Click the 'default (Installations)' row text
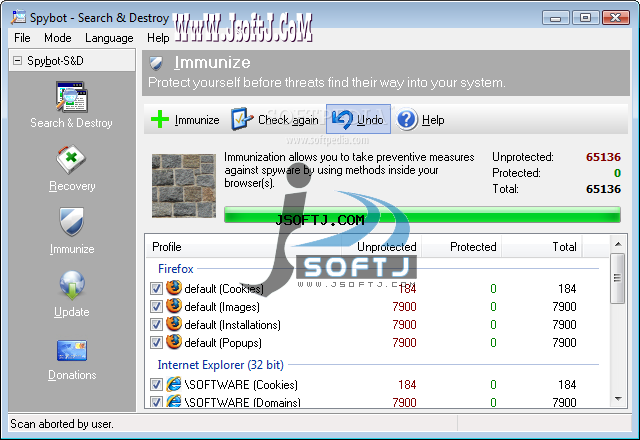Image resolution: width=640 pixels, height=440 pixels. (233, 325)
